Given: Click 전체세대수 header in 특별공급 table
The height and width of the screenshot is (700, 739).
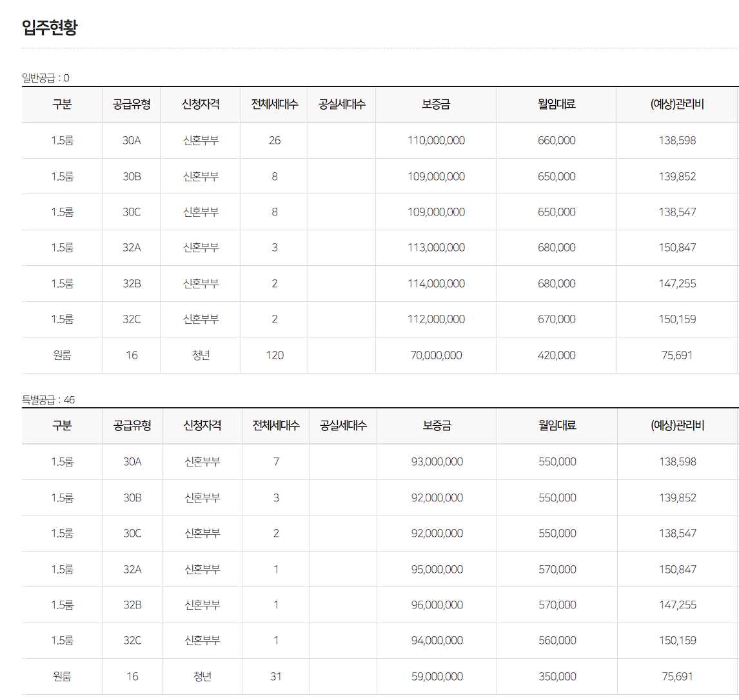Looking at the screenshot, I should point(276,426).
